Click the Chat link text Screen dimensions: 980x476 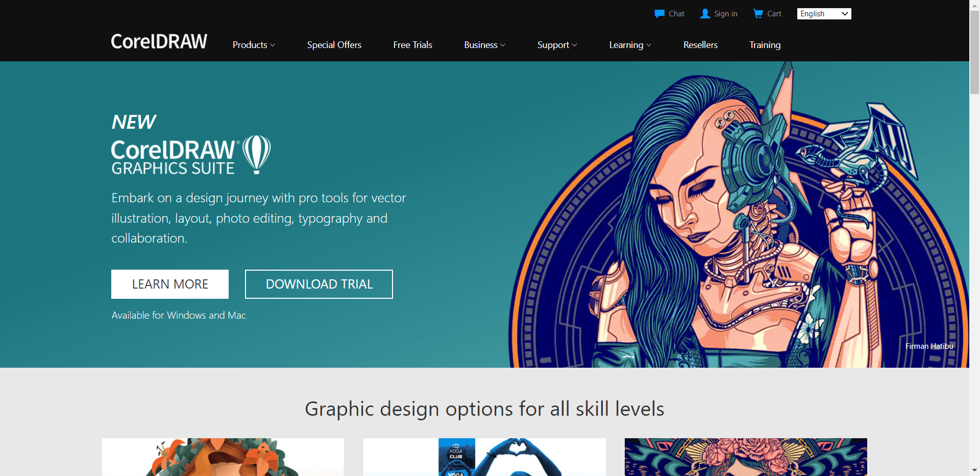coord(677,14)
